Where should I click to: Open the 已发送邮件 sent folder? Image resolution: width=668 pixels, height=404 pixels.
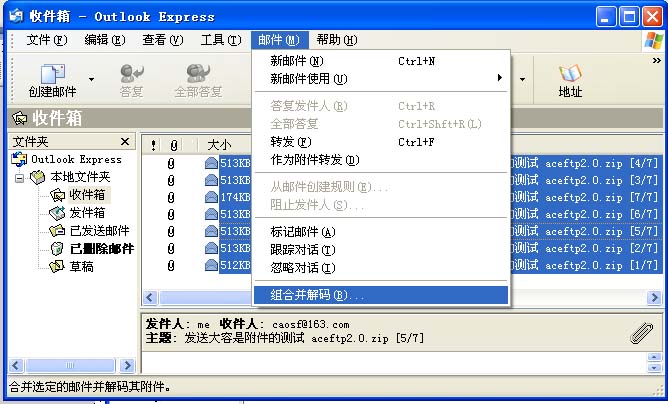[x=98, y=230]
